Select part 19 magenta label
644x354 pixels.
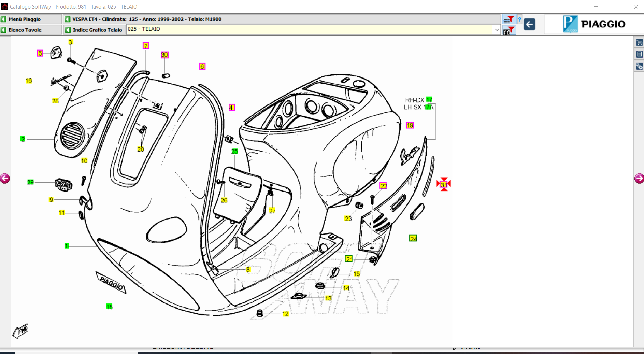coord(410,125)
